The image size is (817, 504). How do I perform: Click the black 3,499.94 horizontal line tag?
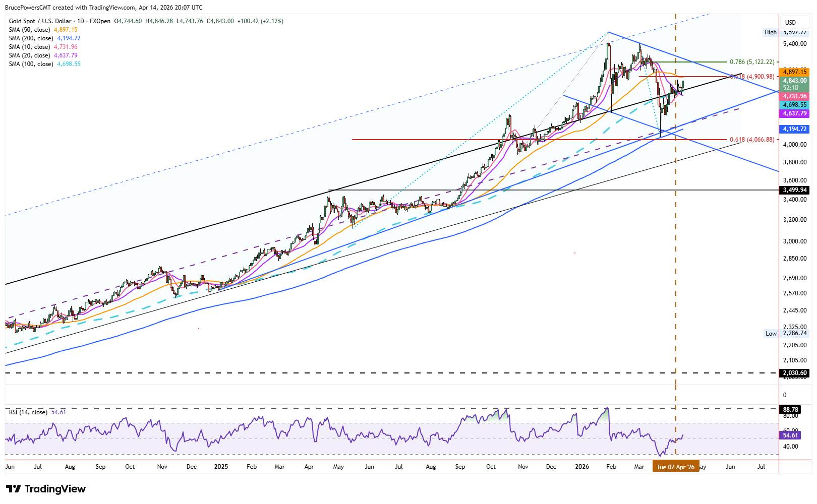[795, 190]
